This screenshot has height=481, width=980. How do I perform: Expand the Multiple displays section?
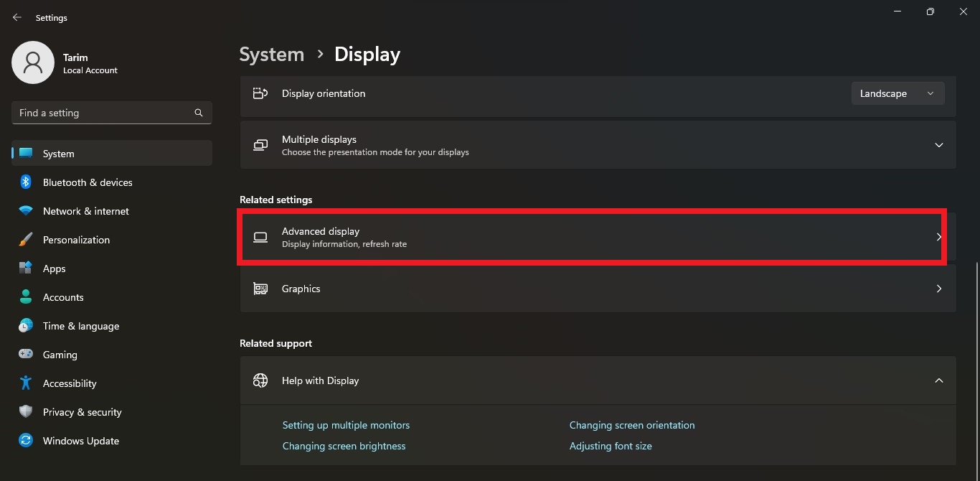(938, 144)
